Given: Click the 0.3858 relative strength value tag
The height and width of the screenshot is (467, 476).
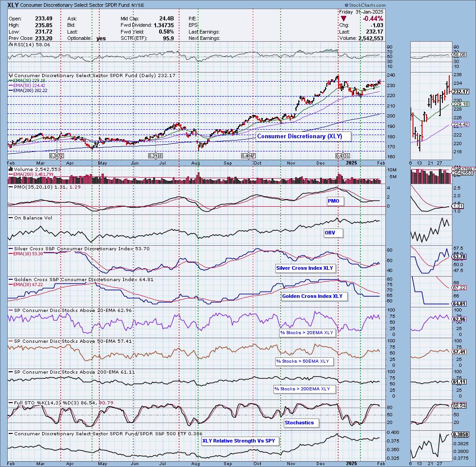Looking at the screenshot, I should pyautogui.click(x=461, y=434).
